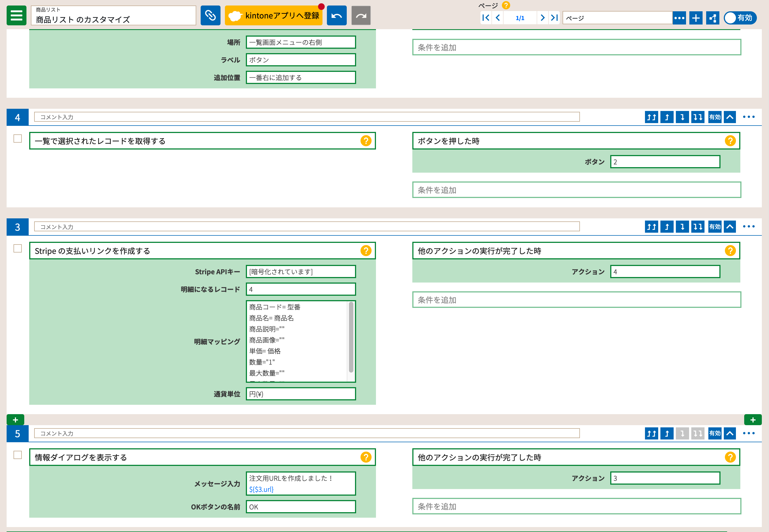Open the 場所 dropdown showing 一覧画面メニューの右側
Image resolution: width=769 pixels, height=532 pixels.
coord(301,42)
